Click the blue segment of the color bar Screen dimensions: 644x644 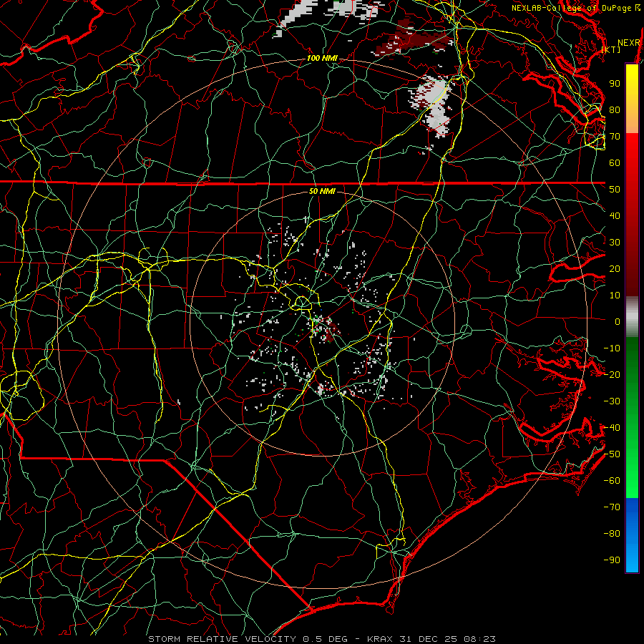pyautogui.click(x=632, y=535)
